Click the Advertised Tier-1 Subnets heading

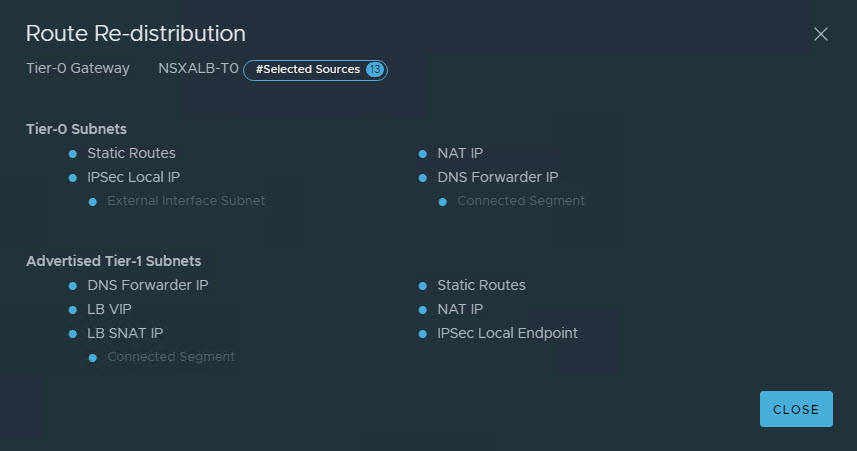113,261
